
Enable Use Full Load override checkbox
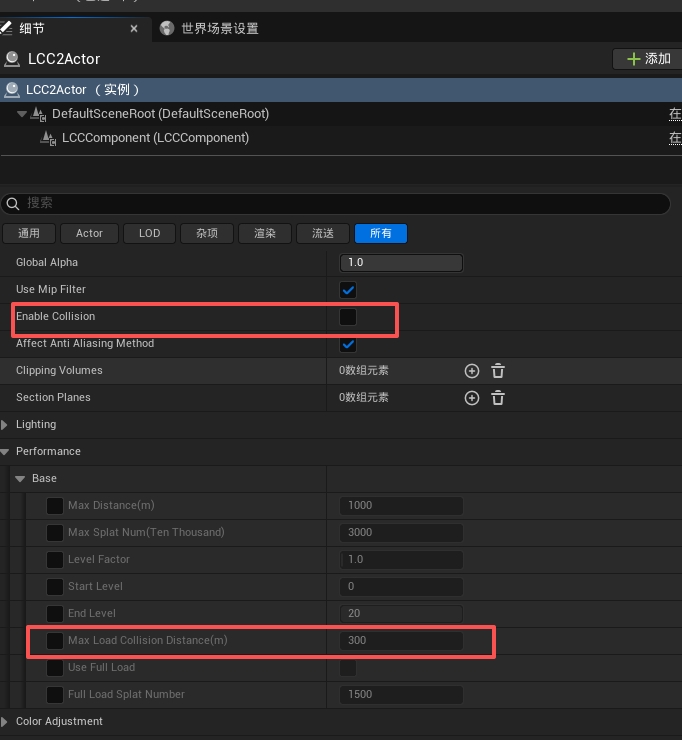(x=55, y=668)
